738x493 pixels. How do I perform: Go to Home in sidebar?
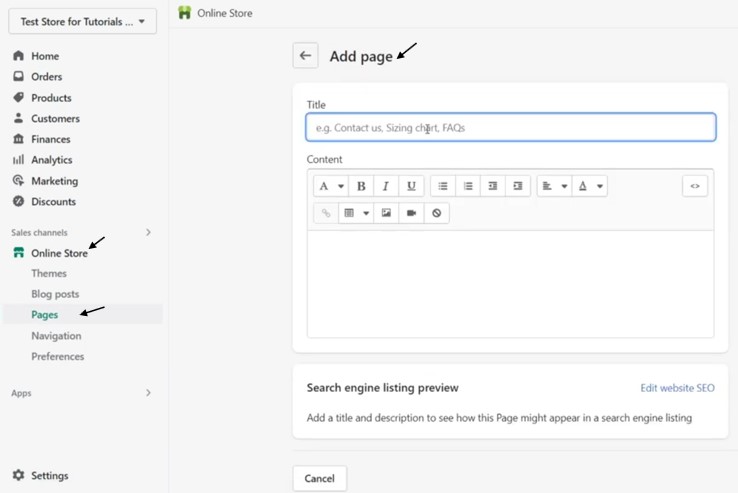pos(45,56)
